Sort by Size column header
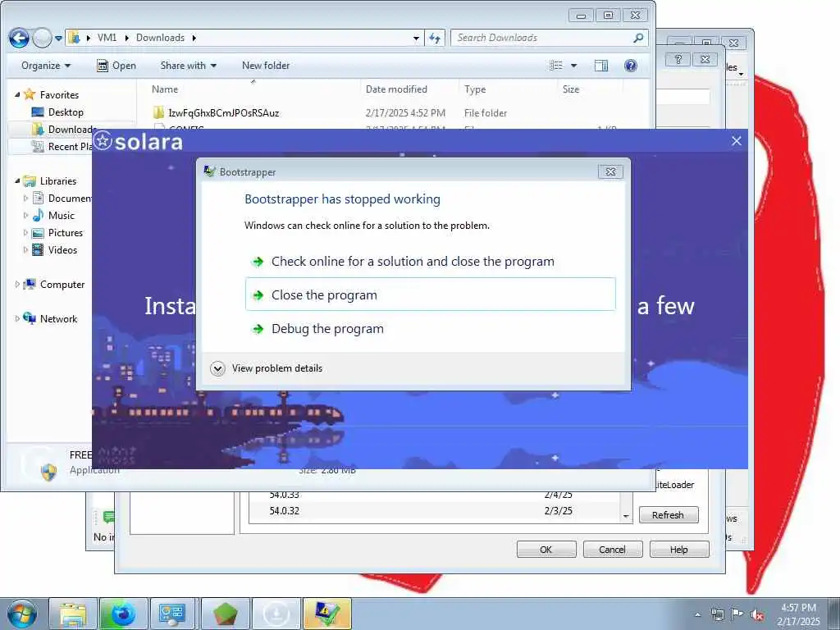This screenshot has height=630, width=840. click(571, 89)
